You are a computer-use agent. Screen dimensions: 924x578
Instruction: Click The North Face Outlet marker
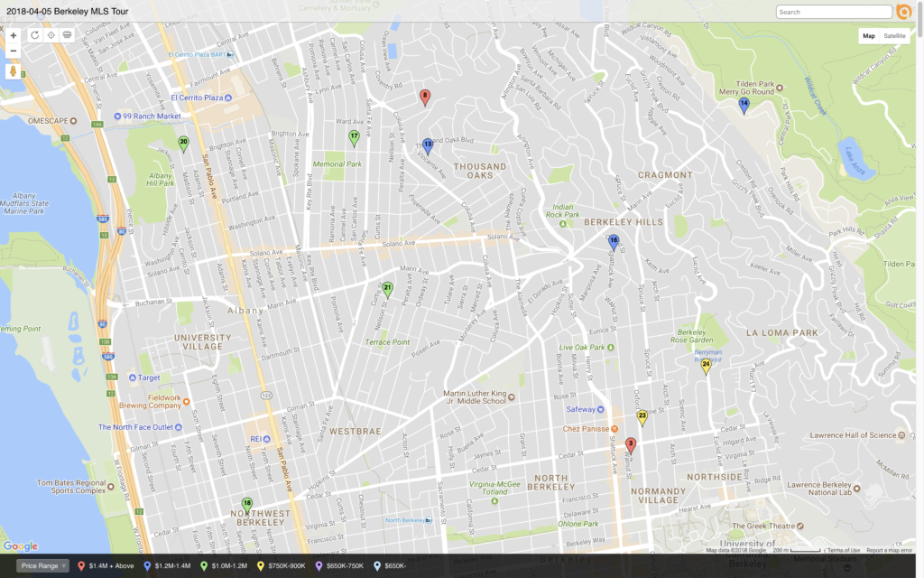(179, 427)
